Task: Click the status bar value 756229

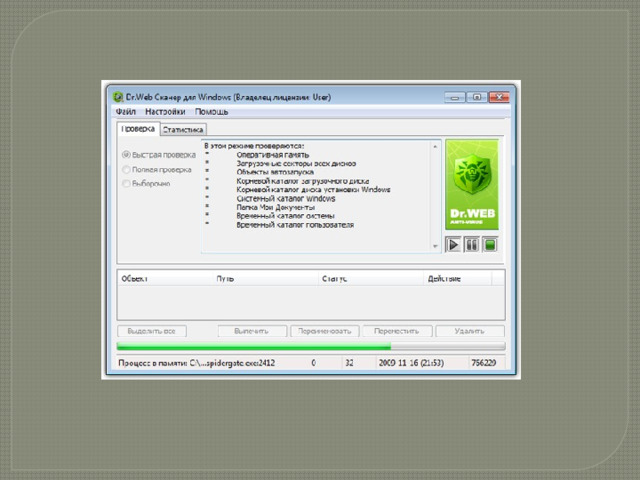Action: (484, 363)
